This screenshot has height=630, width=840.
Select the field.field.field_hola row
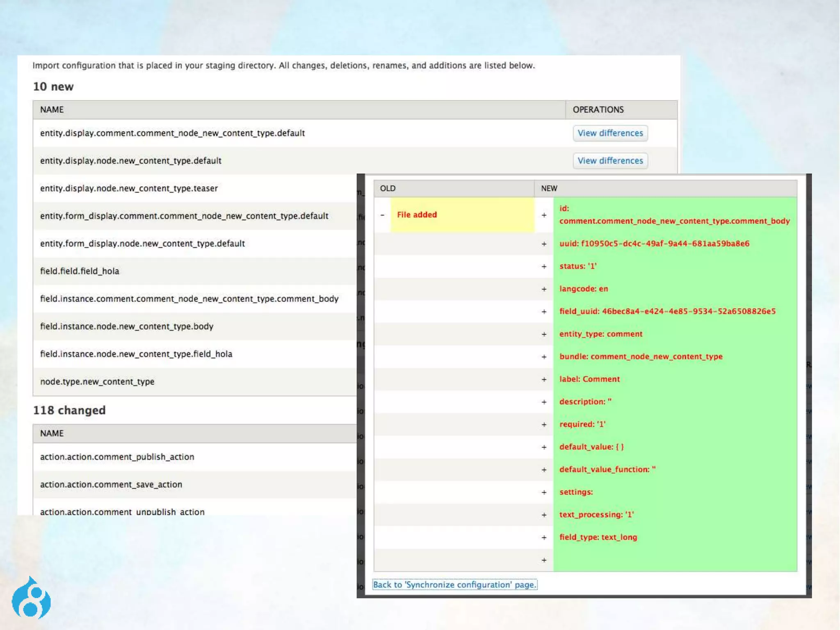click(80, 271)
